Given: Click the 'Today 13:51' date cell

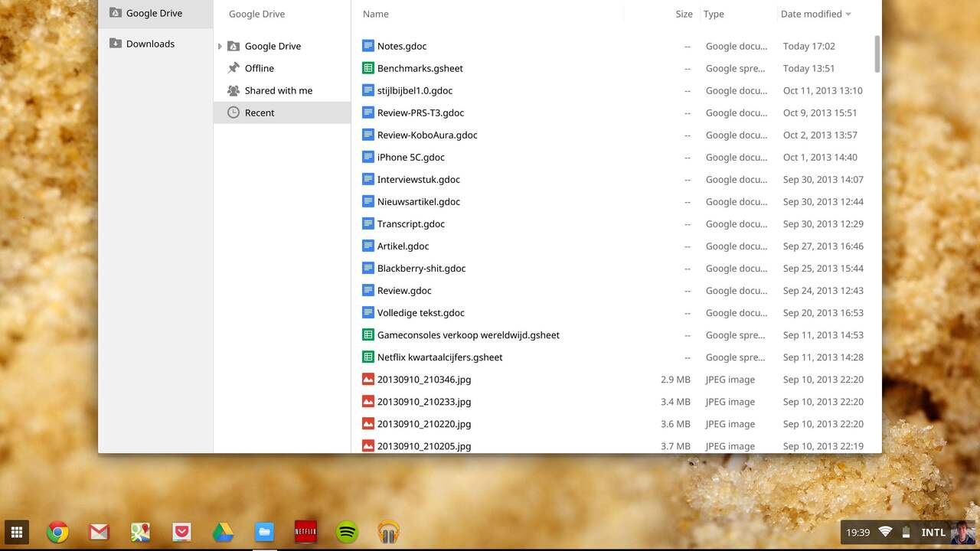Looking at the screenshot, I should [x=809, y=68].
